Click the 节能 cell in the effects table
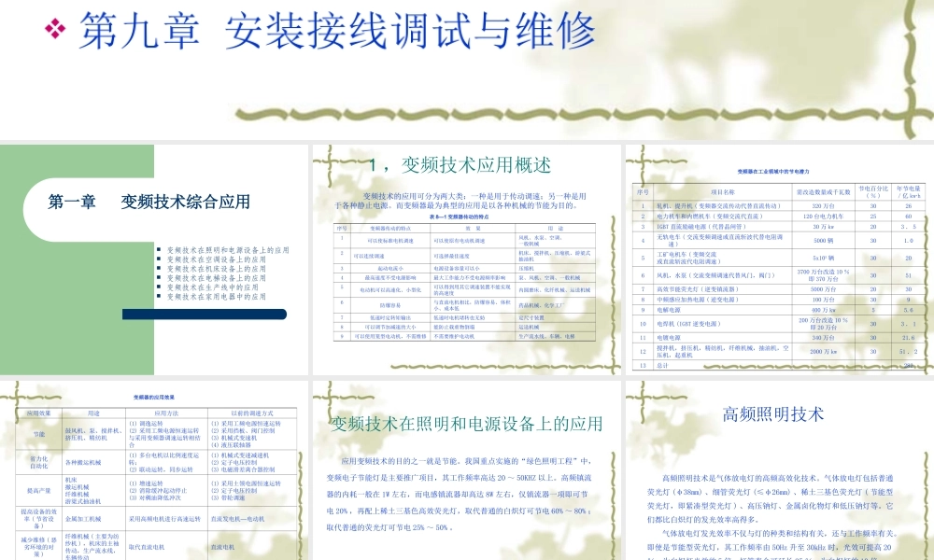 click(38, 433)
